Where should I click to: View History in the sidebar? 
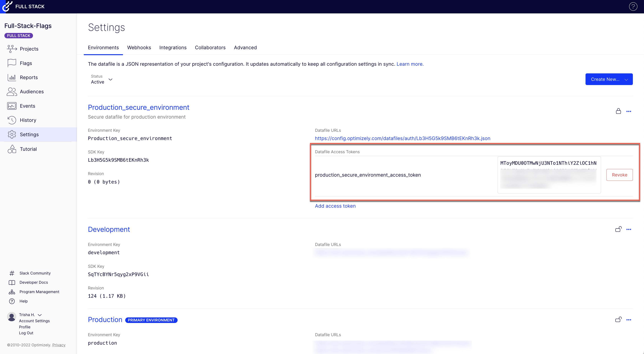click(28, 120)
